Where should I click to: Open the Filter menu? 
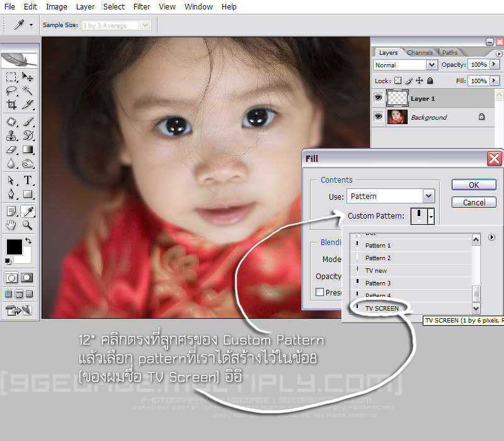coord(142,7)
